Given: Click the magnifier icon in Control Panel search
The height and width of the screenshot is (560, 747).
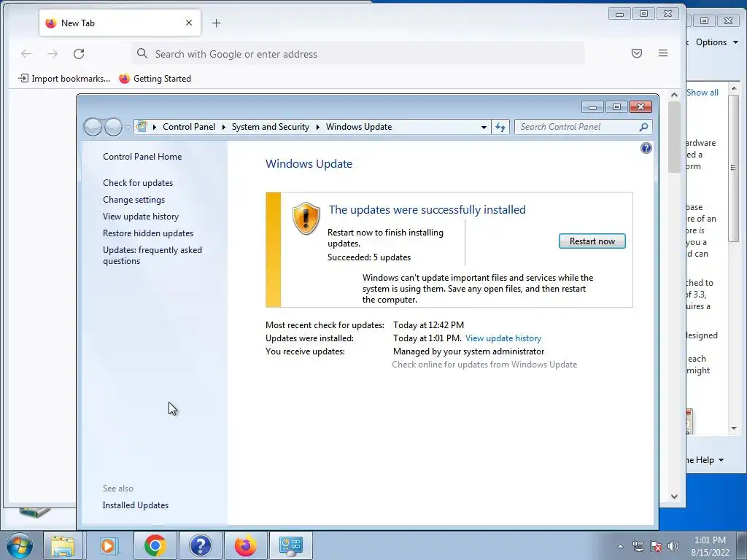Looking at the screenshot, I should point(643,127).
